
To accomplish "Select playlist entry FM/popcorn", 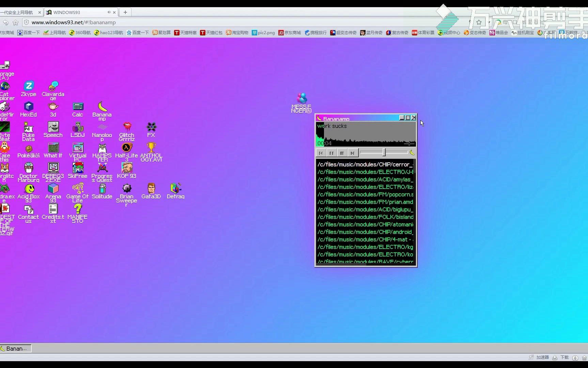I will coord(366,194).
